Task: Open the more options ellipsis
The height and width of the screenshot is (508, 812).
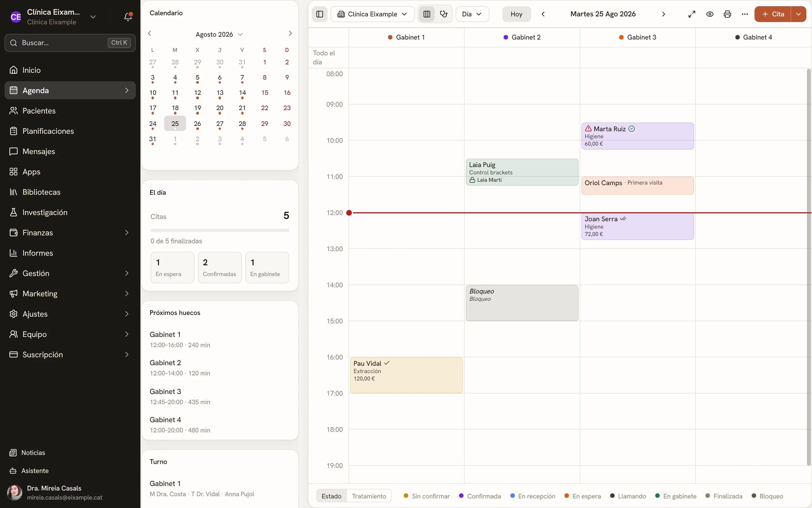Action: click(x=745, y=14)
